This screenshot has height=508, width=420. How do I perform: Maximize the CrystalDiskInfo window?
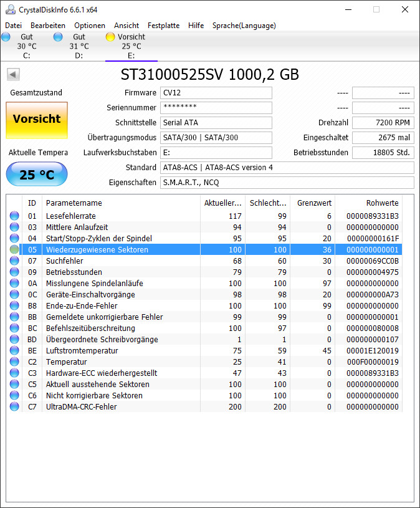tap(376, 10)
